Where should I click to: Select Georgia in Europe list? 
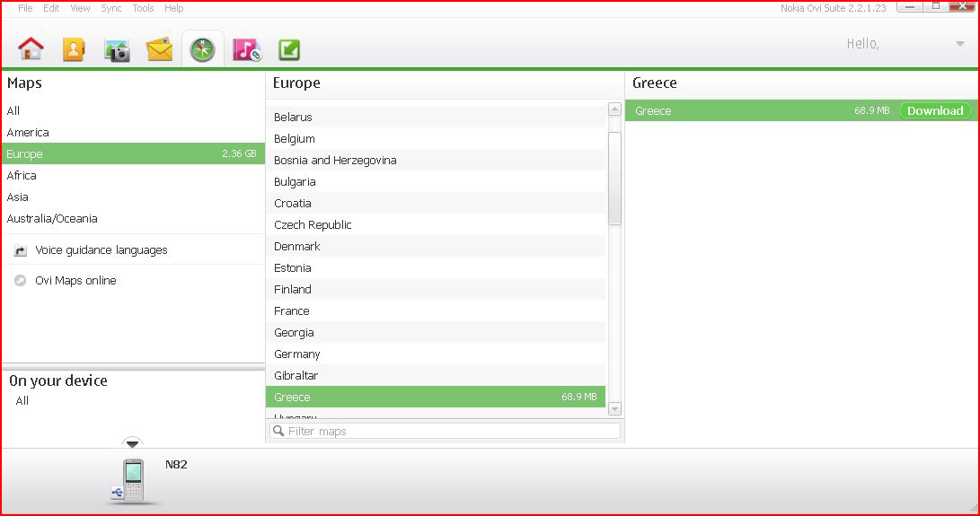click(x=436, y=332)
